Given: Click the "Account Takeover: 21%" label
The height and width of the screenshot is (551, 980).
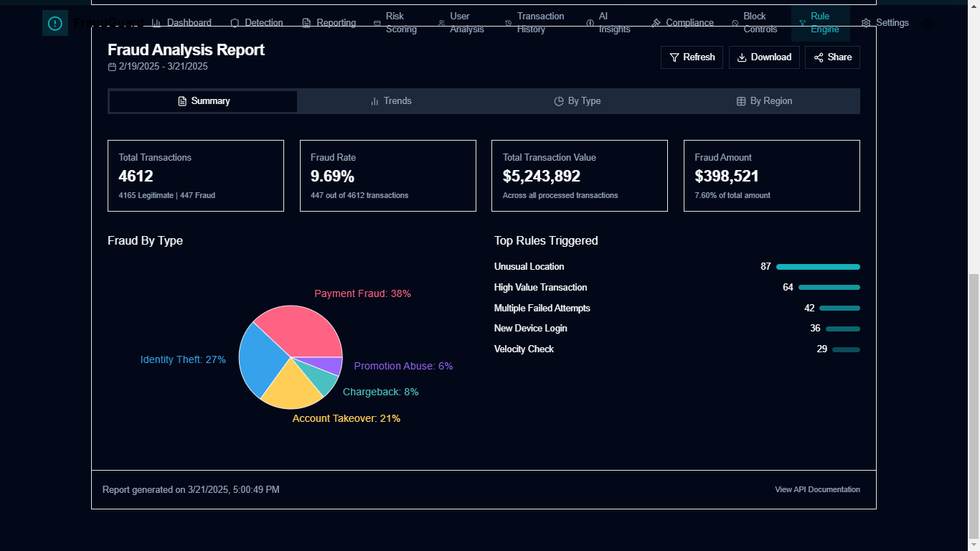Looking at the screenshot, I should tap(347, 418).
